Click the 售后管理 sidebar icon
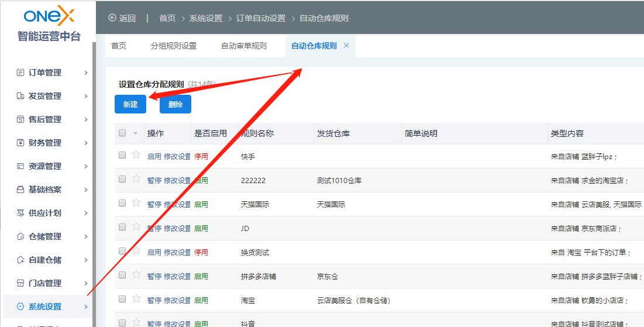644x327 pixels. pyautogui.click(x=20, y=119)
